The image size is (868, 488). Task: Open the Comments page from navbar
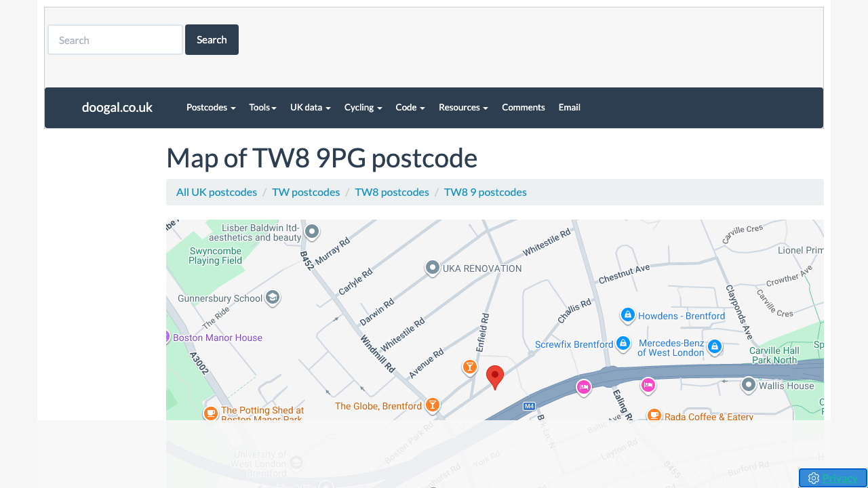click(523, 107)
